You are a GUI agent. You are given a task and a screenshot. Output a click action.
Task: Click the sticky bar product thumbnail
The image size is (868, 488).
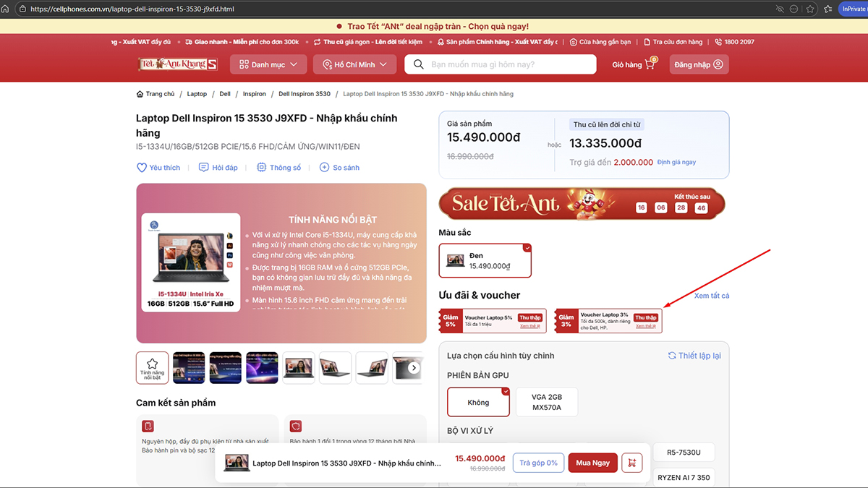click(237, 463)
